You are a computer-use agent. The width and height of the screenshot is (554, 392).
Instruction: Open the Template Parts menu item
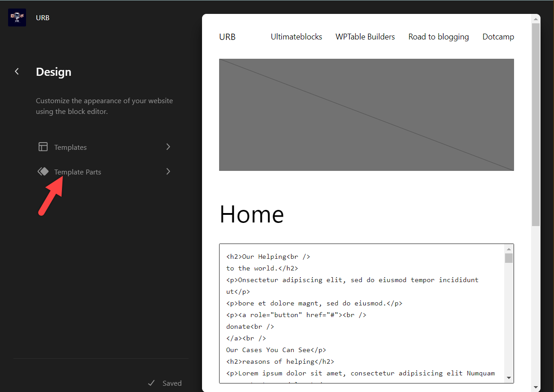pyautogui.click(x=105, y=172)
